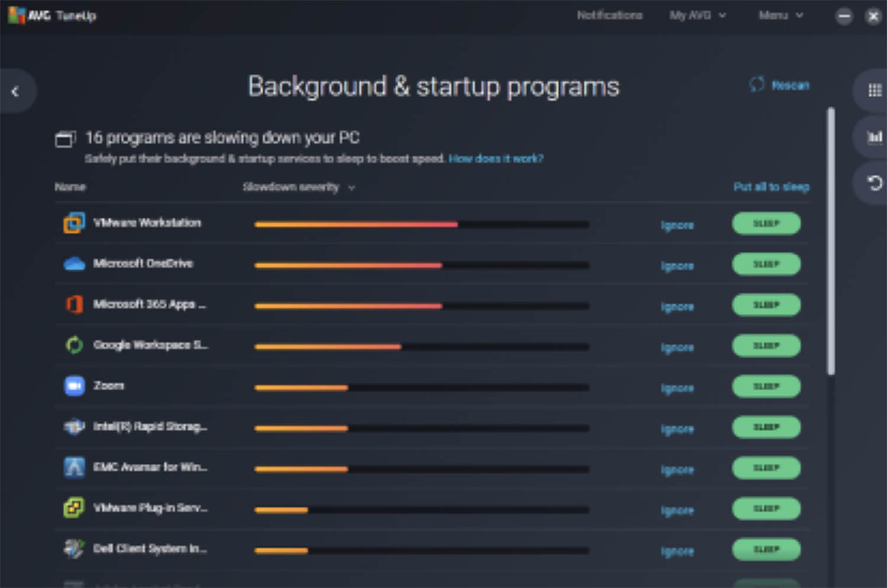Click Put all to sleep
Image resolution: width=887 pixels, height=588 pixels.
[771, 187]
